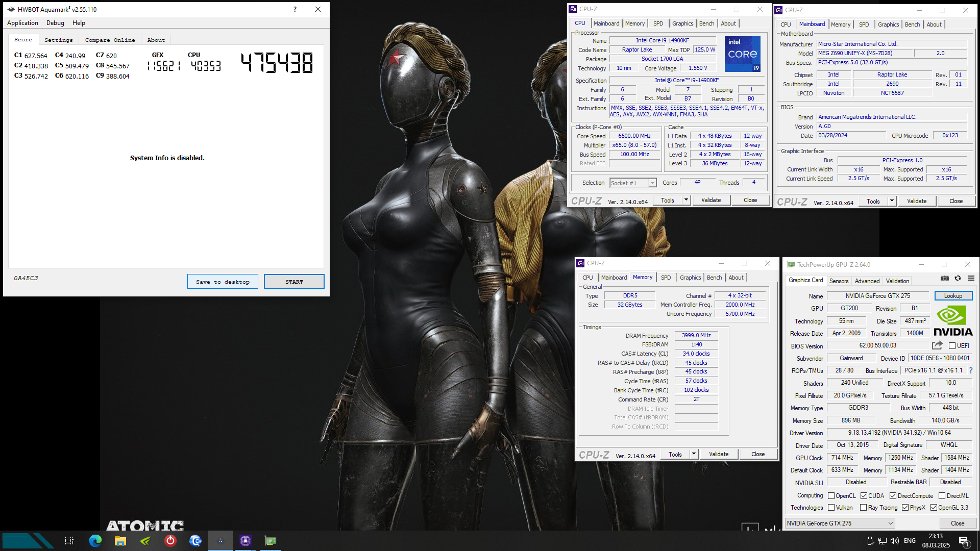
Task: Open File Explorer from the taskbar
Action: point(120,541)
